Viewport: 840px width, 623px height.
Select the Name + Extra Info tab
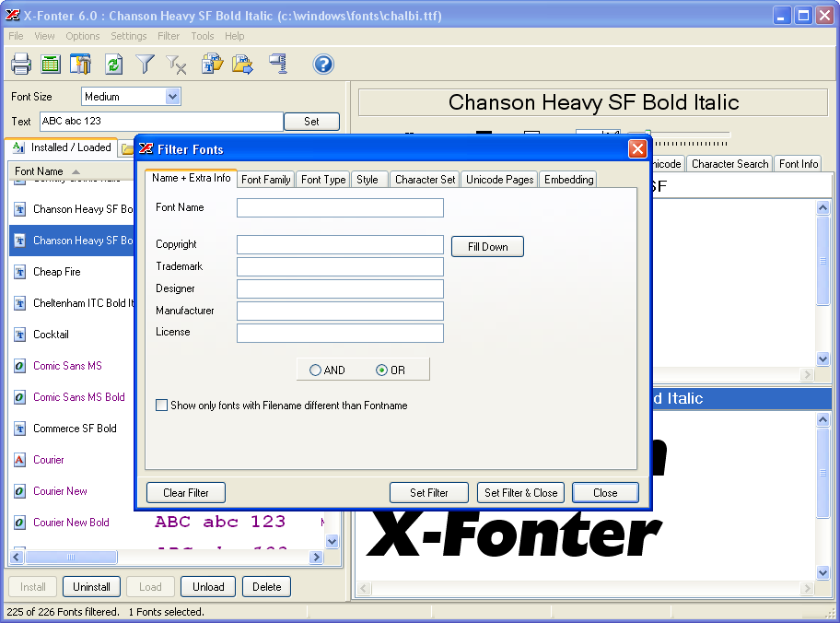[191, 178]
